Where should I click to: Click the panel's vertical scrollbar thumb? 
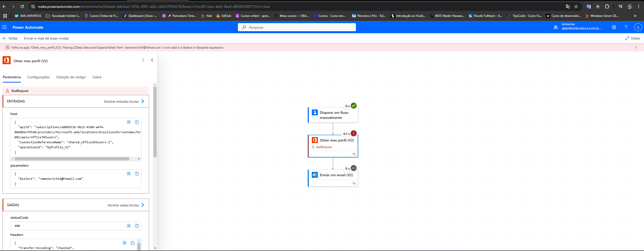(x=155, y=122)
